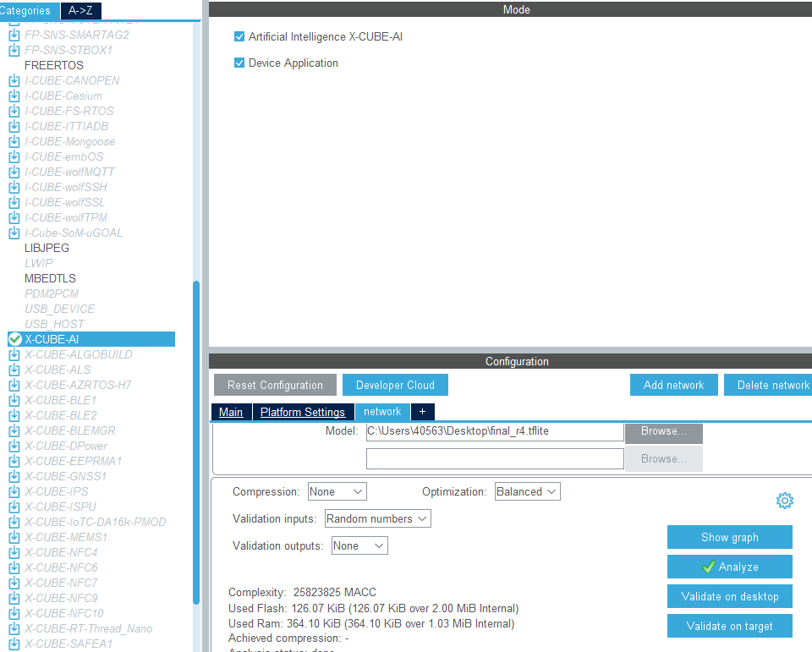Click download icon next to X-CUBE-BLE1
The height and width of the screenshot is (652, 812).
14,400
